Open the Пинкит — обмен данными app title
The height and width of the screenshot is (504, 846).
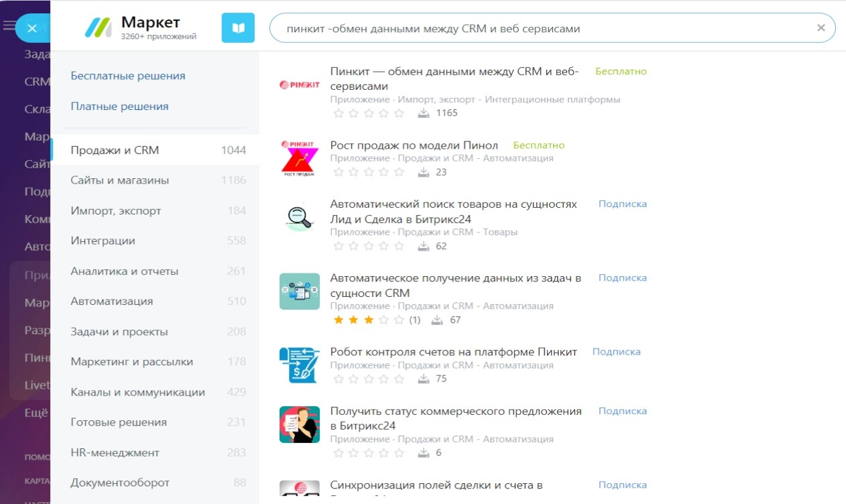point(454,78)
